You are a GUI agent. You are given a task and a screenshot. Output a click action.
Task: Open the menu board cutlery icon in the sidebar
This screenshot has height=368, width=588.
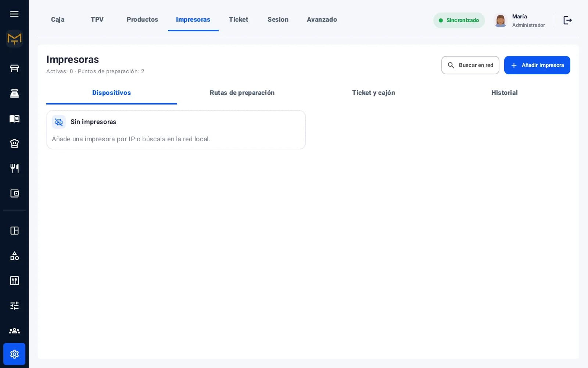(x=14, y=281)
